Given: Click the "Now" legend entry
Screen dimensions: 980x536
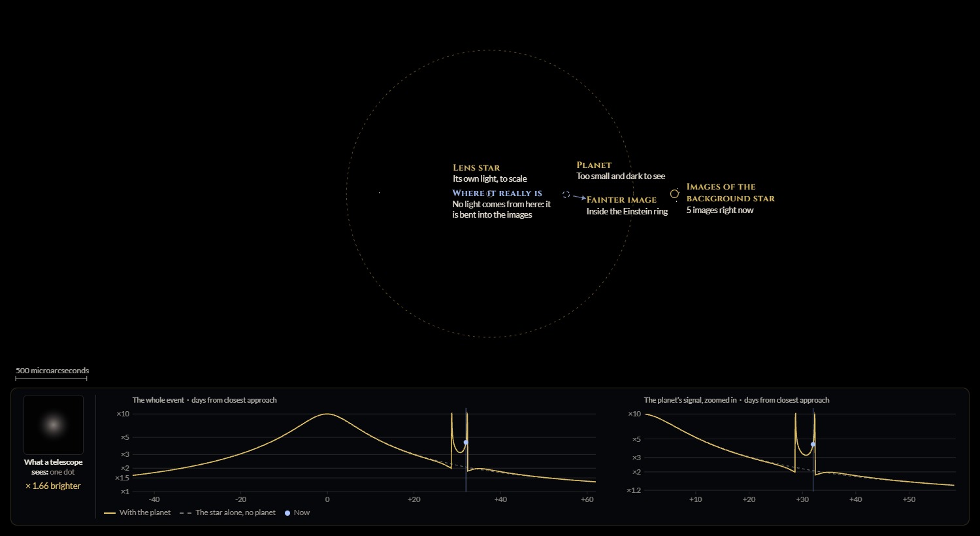Looking at the screenshot, I should pyautogui.click(x=297, y=512).
